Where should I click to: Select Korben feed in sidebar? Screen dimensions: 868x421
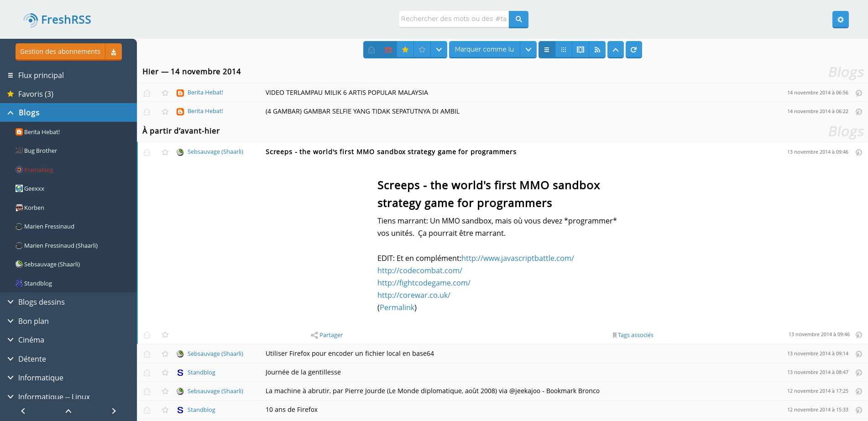coord(34,208)
